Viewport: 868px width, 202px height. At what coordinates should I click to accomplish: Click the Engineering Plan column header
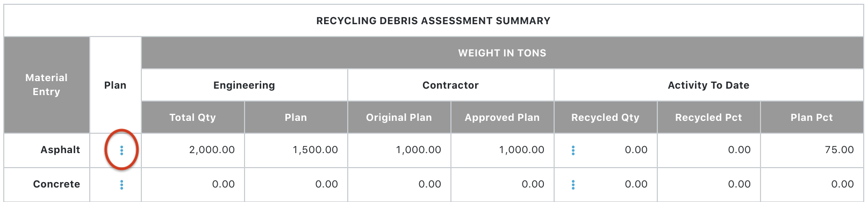point(296,117)
